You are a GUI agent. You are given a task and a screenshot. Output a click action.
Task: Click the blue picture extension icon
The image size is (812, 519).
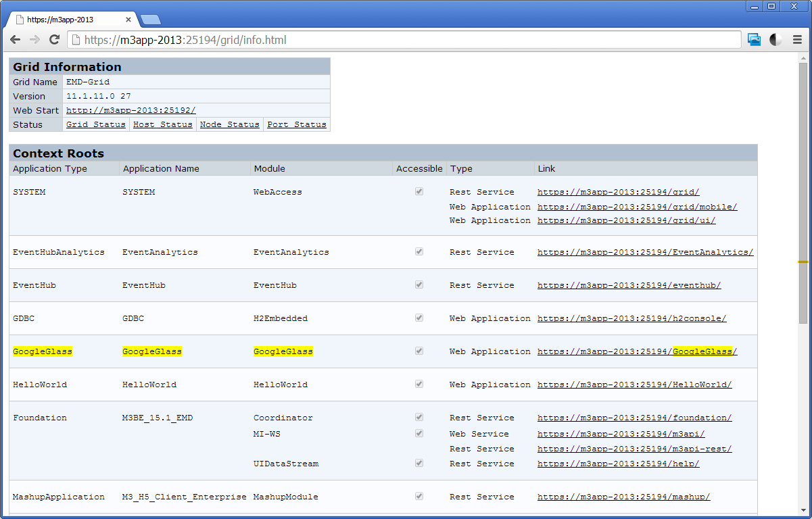pos(754,40)
